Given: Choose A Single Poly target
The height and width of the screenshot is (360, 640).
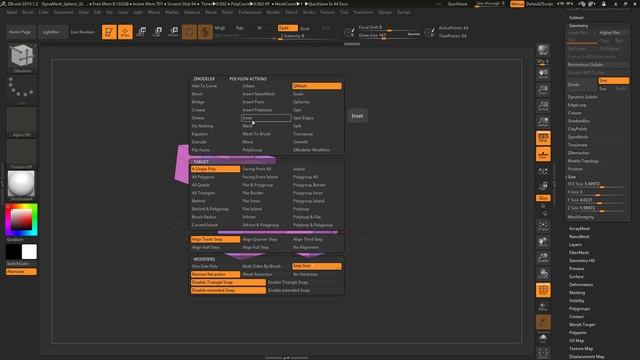Looking at the screenshot, I should (x=216, y=169).
